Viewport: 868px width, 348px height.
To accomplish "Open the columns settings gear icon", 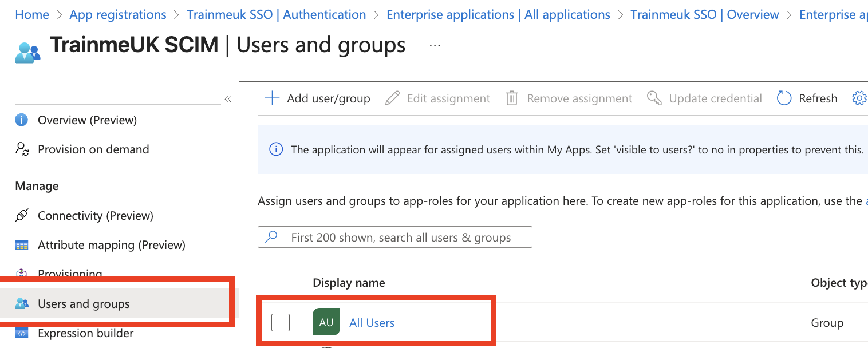I will click(859, 98).
